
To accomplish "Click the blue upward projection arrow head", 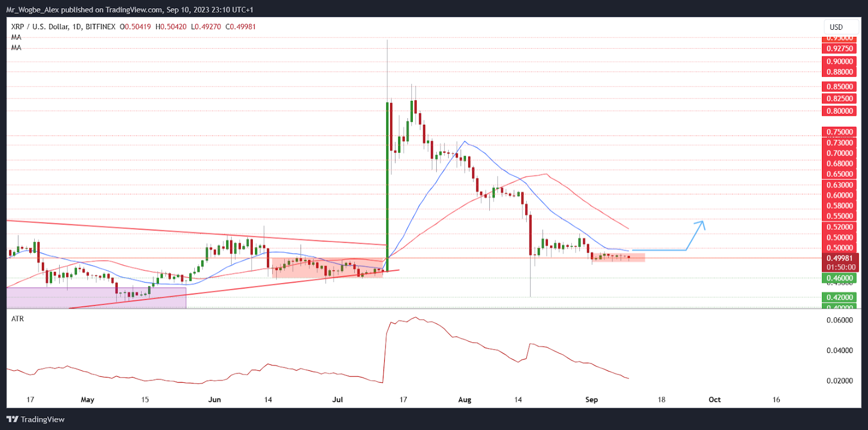I will pos(702,223).
